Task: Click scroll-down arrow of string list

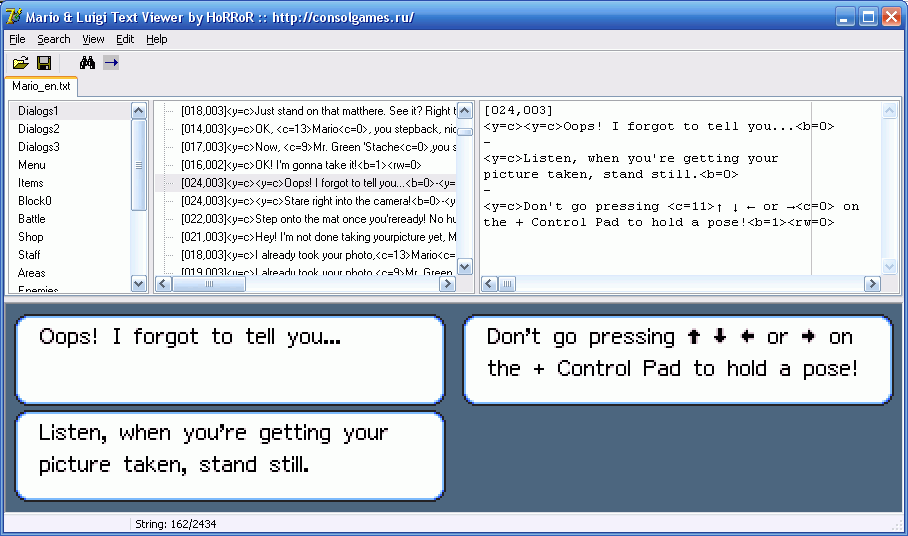Action: 464,266
